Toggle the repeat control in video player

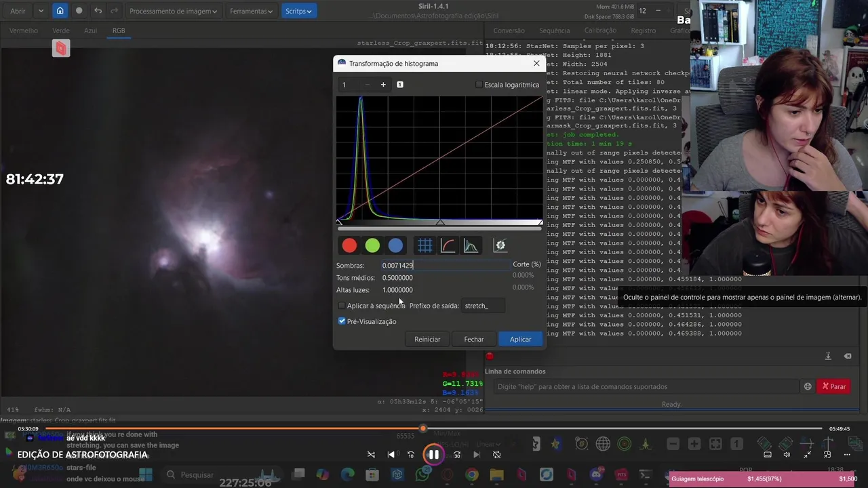tap(496, 455)
